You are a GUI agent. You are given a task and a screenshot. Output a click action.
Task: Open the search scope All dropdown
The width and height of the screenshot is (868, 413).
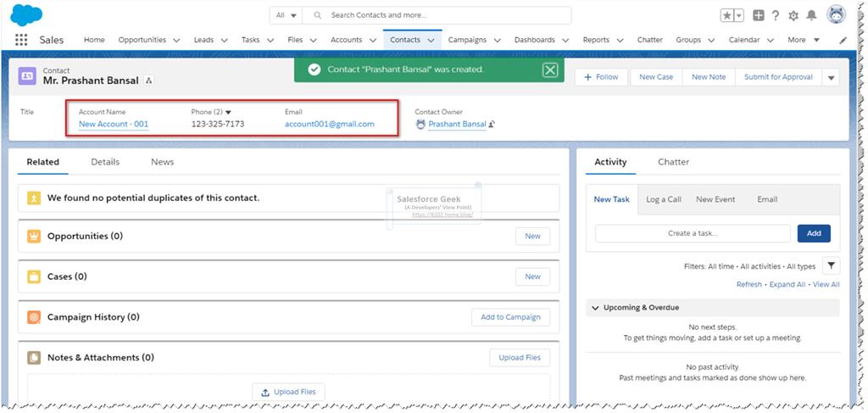[x=287, y=15]
